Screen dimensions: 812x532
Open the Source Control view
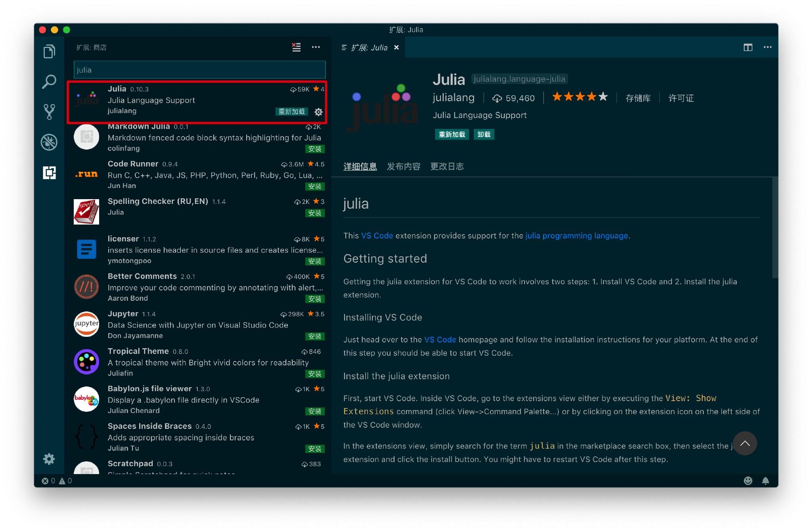click(49, 112)
